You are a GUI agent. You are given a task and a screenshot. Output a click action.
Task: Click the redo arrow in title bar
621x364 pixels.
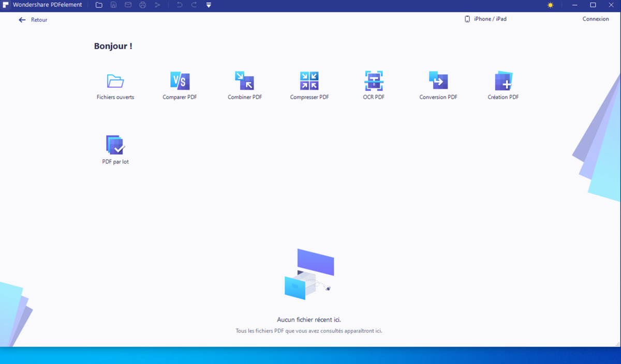click(194, 5)
